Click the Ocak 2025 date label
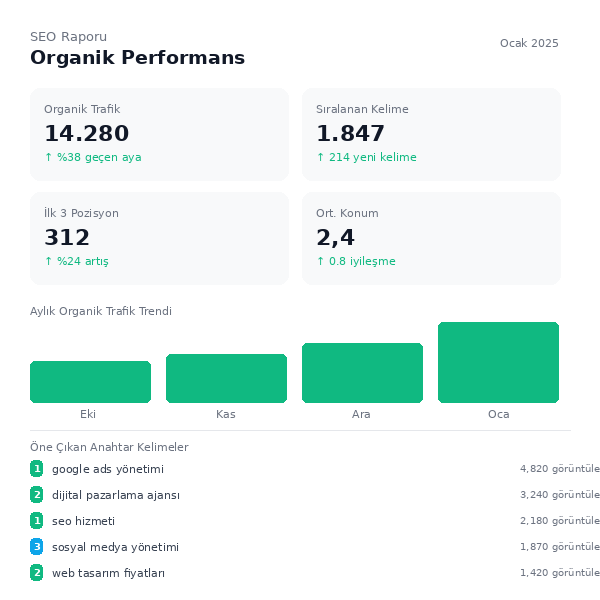 click(529, 43)
